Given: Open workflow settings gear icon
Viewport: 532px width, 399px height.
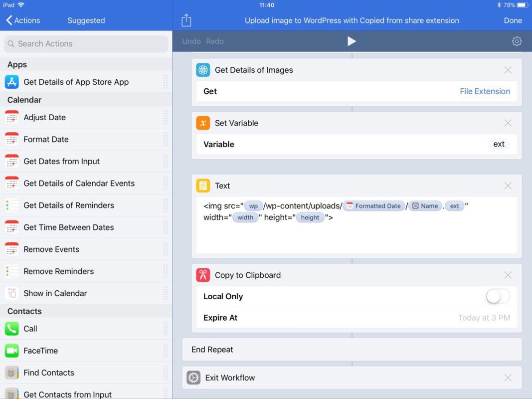Looking at the screenshot, I should pyautogui.click(x=517, y=41).
